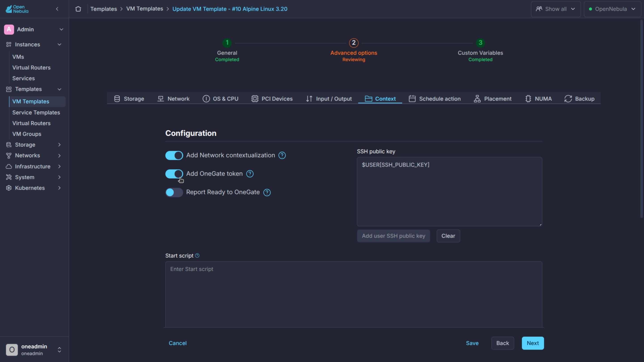Switch to the Placement tab
The image size is (644, 362).
click(493, 99)
